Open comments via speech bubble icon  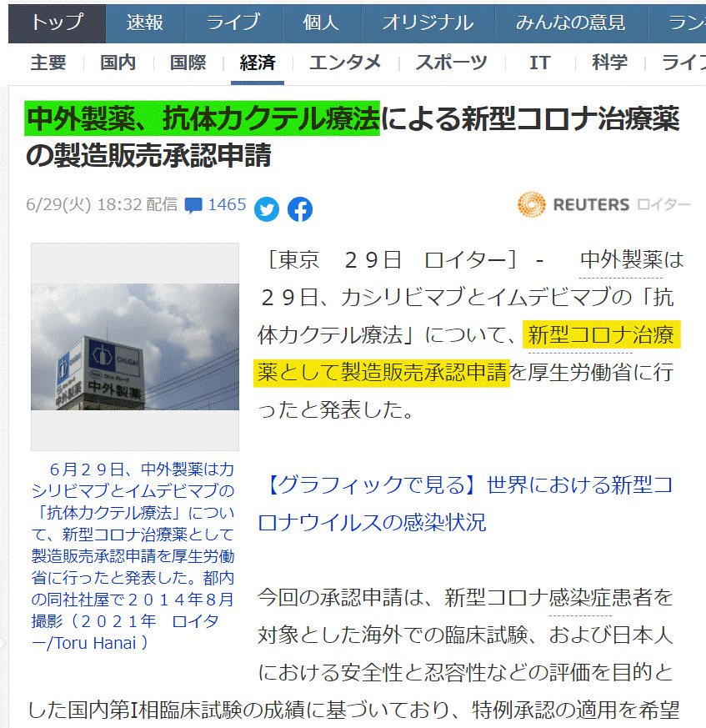[193, 205]
